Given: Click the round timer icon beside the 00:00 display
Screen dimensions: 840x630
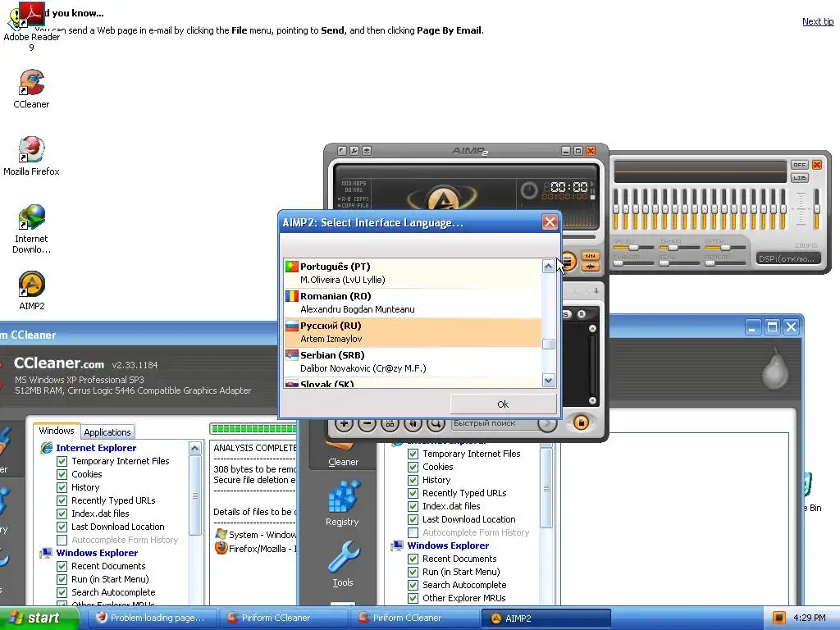Looking at the screenshot, I should point(529,189).
